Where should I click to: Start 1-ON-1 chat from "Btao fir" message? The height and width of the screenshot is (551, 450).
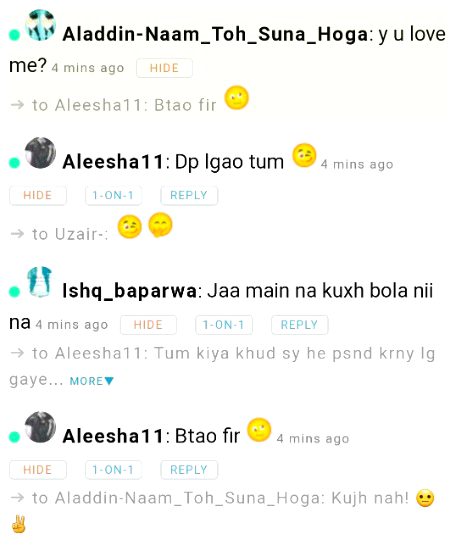113,470
